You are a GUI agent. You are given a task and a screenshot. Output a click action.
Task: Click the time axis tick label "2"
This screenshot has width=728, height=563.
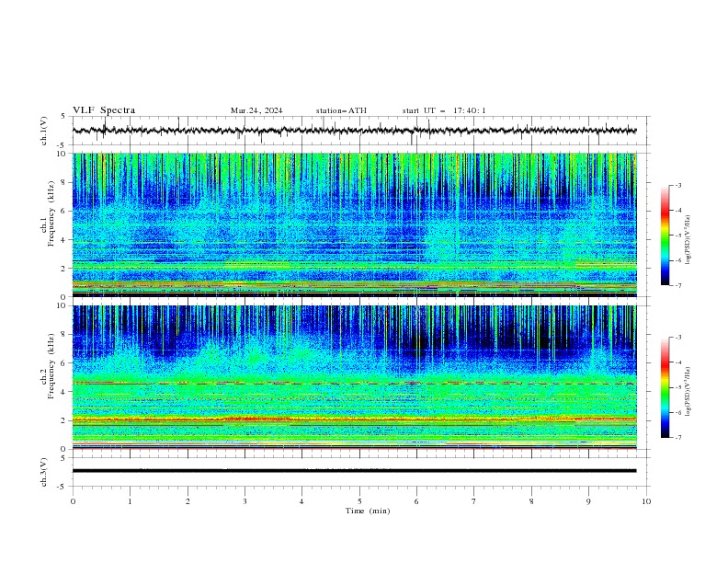click(x=188, y=501)
